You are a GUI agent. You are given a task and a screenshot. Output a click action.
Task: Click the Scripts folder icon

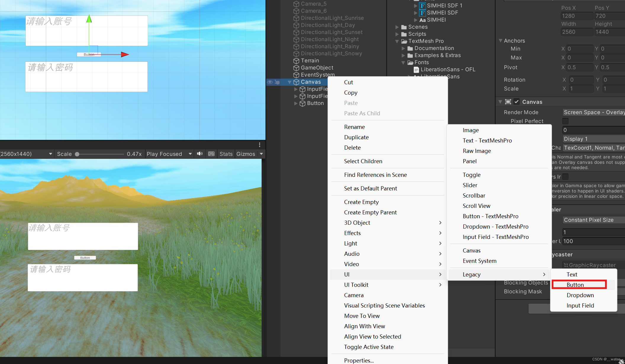tap(404, 34)
